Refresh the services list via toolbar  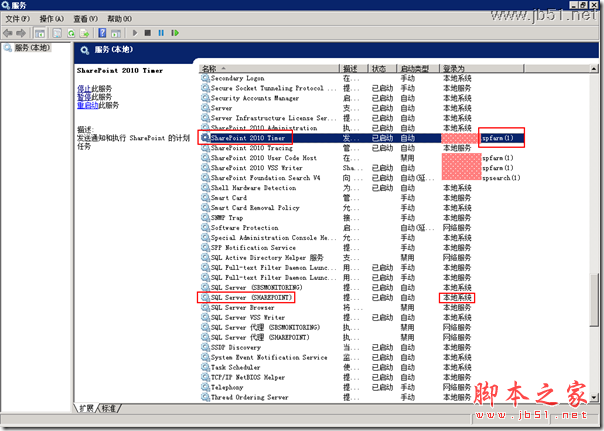pyautogui.click(x=71, y=33)
